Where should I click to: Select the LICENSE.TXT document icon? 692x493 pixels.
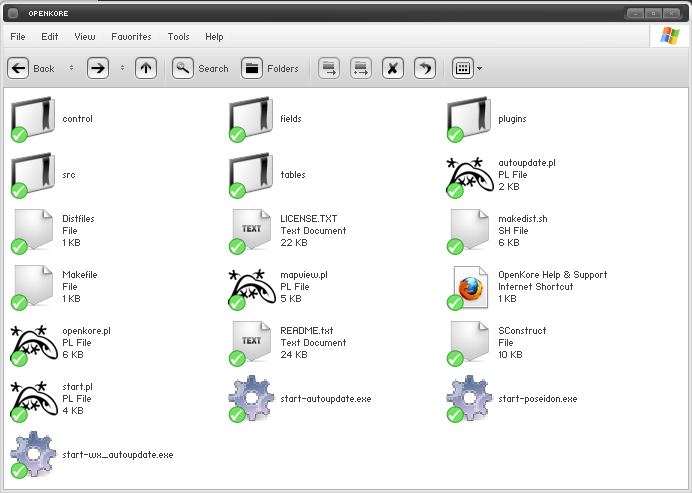pos(251,231)
